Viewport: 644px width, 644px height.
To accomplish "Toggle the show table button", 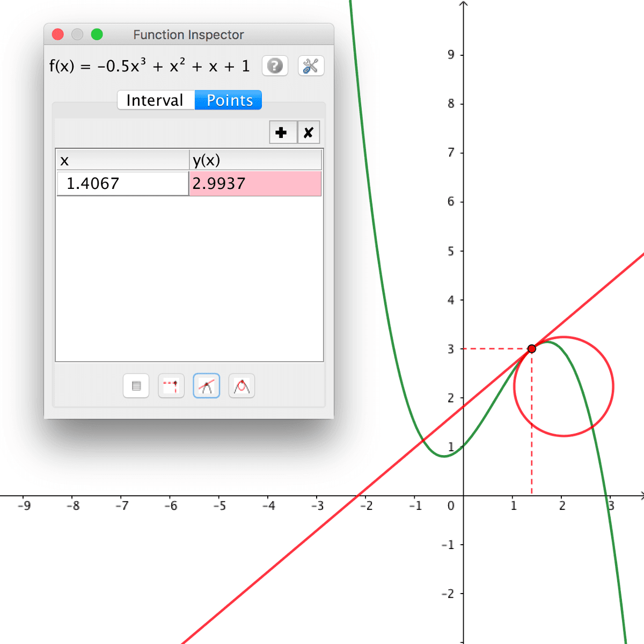I will click(136, 386).
